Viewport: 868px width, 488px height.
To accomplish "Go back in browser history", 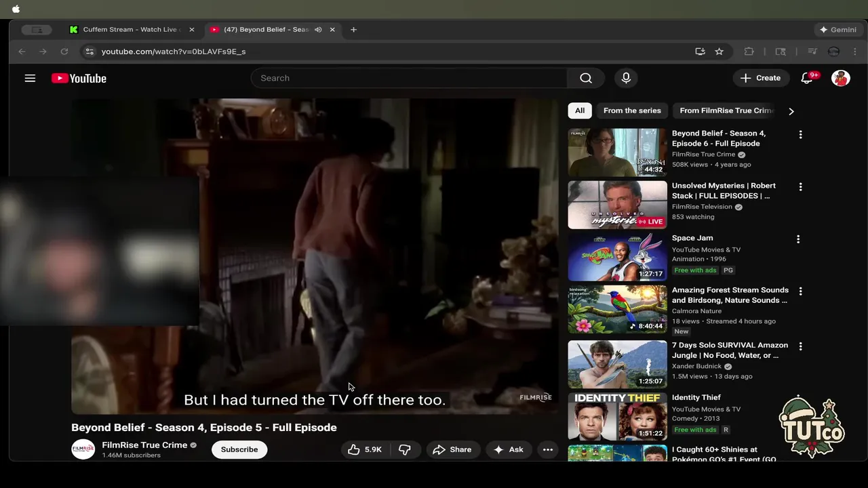I will point(22,52).
